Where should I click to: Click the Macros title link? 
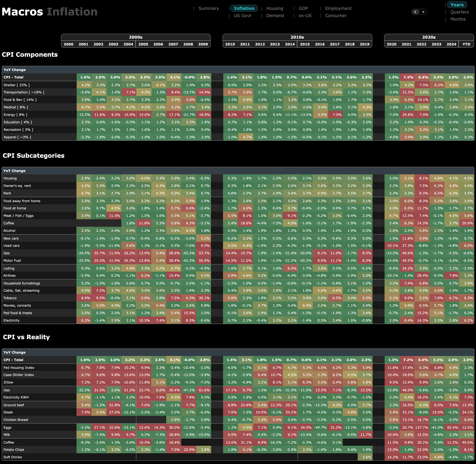tap(22, 12)
